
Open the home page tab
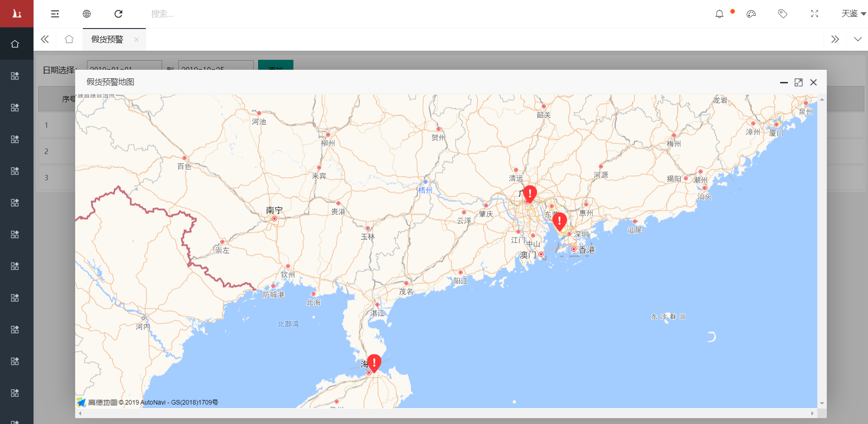point(69,39)
